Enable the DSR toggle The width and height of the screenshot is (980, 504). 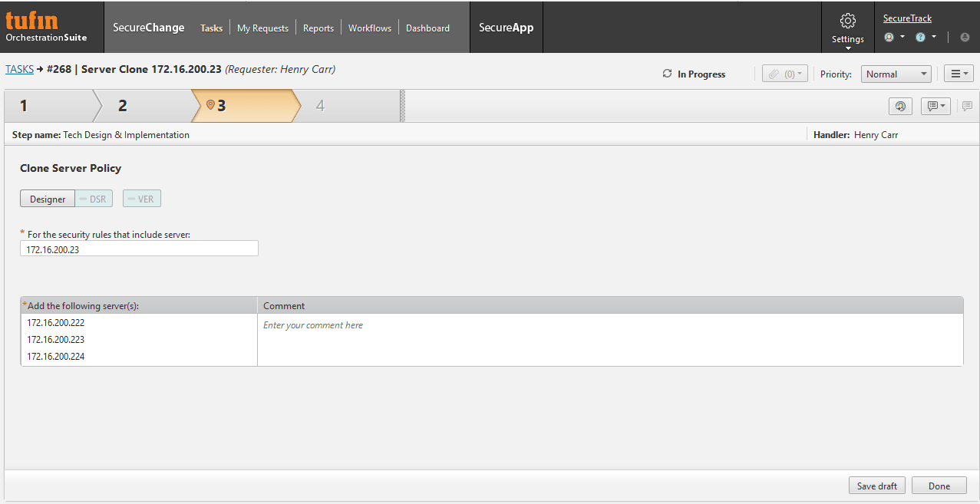coord(93,198)
